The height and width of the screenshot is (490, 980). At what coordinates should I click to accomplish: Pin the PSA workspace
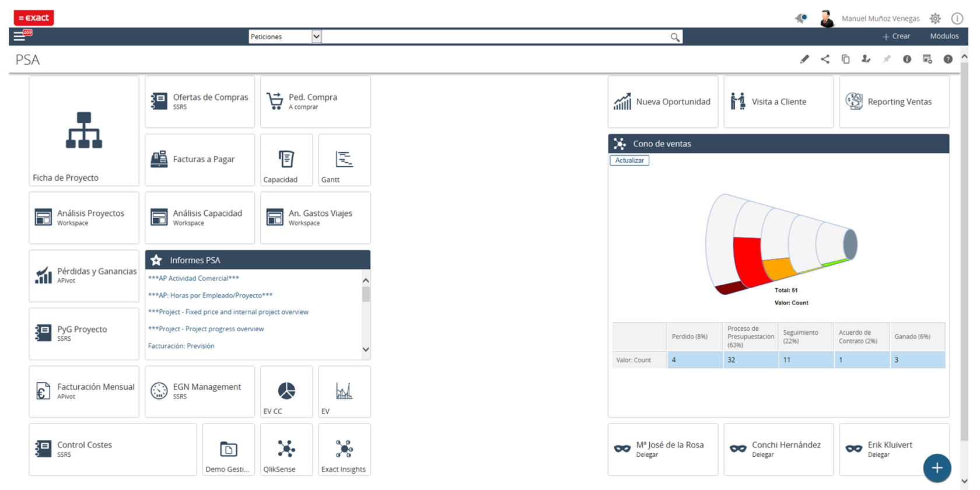coord(887,59)
